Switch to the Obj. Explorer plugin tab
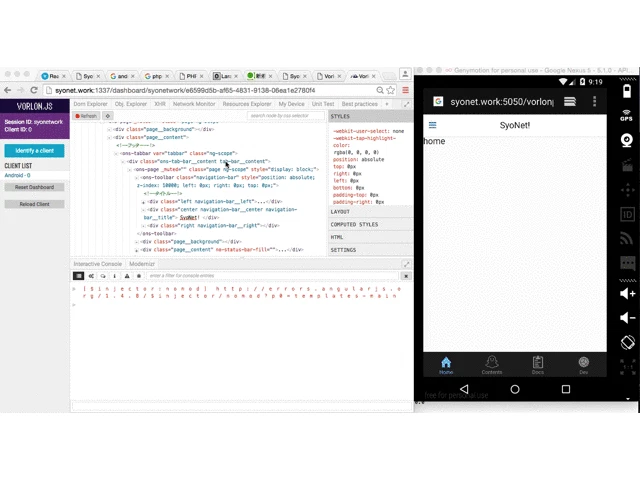640x480 pixels. click(131, 104)
